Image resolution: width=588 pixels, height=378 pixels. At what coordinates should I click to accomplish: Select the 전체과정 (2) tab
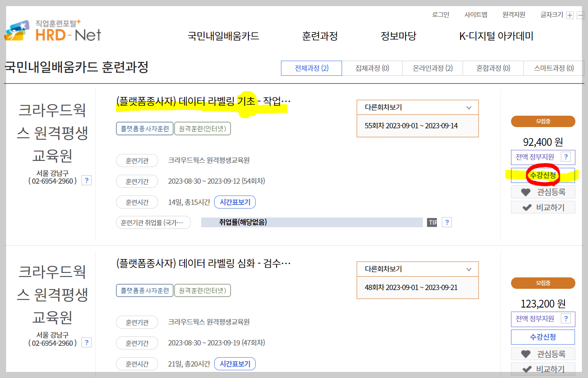coord(312,68)
